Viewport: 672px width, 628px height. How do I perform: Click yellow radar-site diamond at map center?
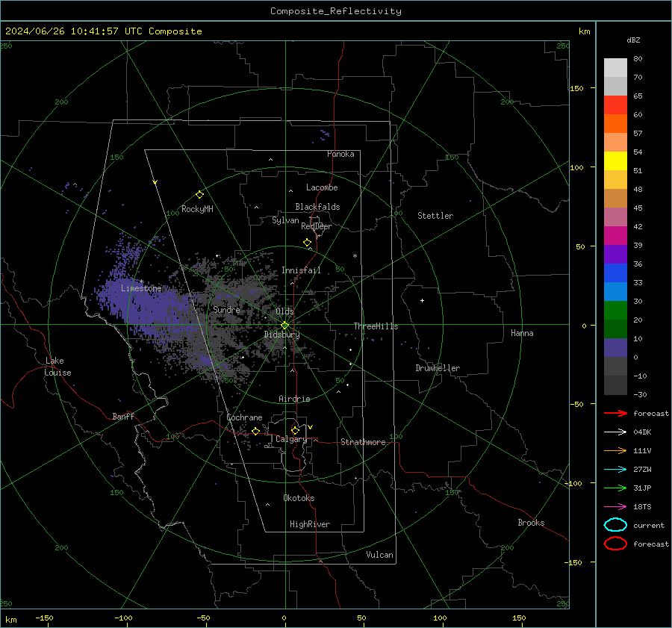pyautogui.click(x=284, y=326)
